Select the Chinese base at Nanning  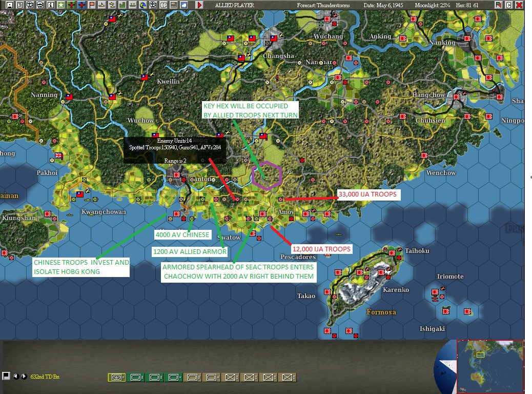(x=69, y=97)
